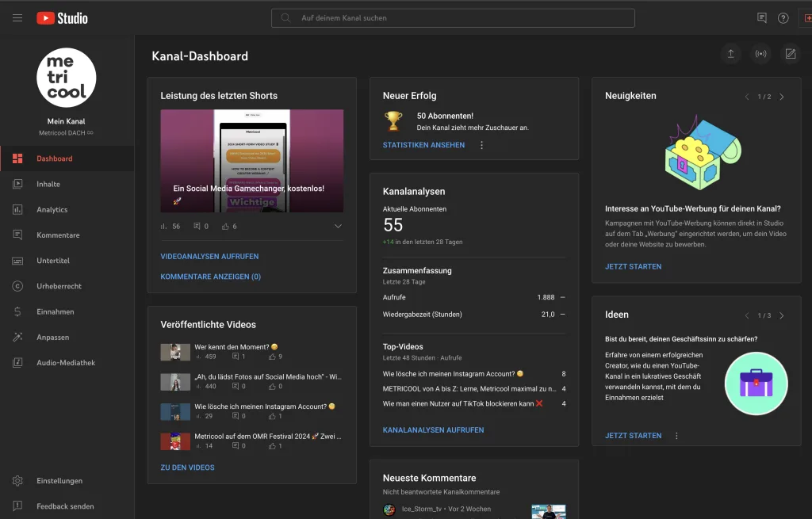Click the Inhalte play icon in sidebar
Screen dimensions: 812x519
point(17,184)
